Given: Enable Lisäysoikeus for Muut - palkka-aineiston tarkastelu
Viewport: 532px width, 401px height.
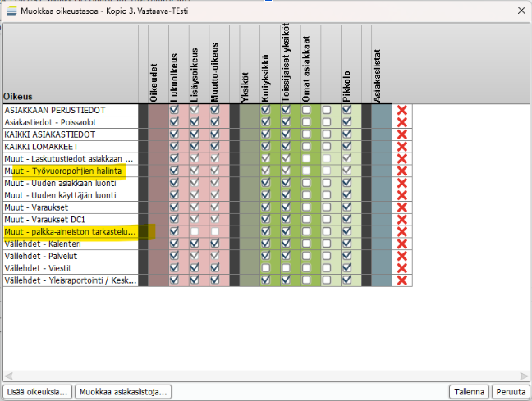Looking at the screenshot, I should 195,232.
